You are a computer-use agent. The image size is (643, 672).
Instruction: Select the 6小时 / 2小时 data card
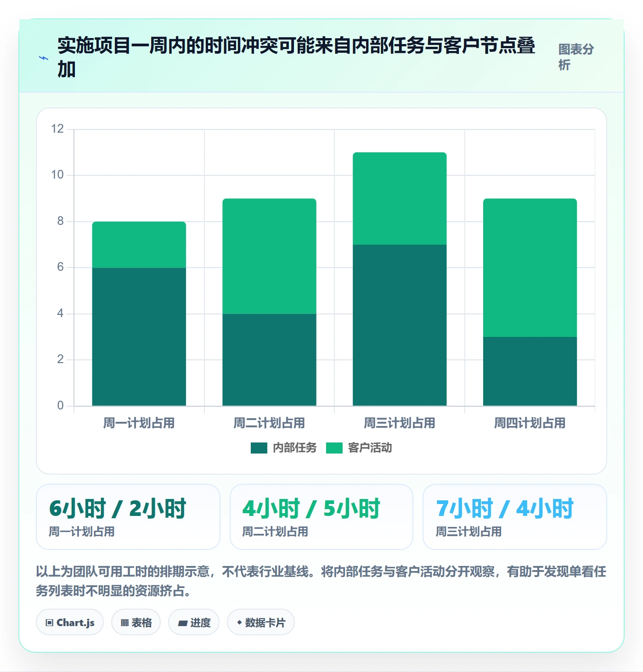[128, 517]
